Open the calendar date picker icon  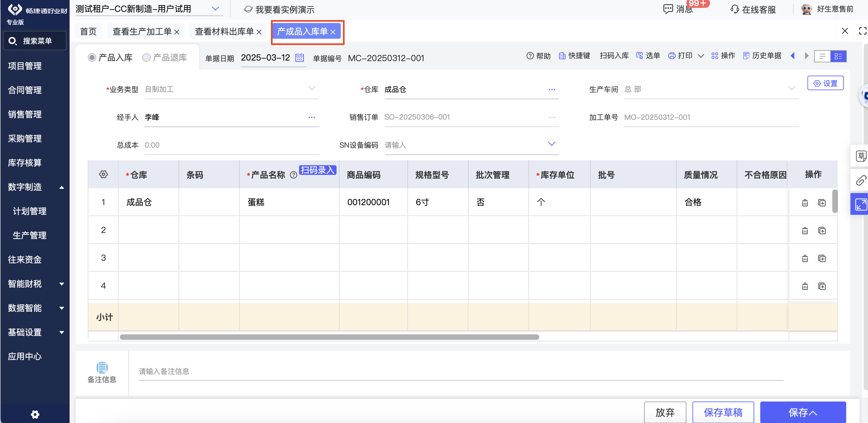coord(300,57)
